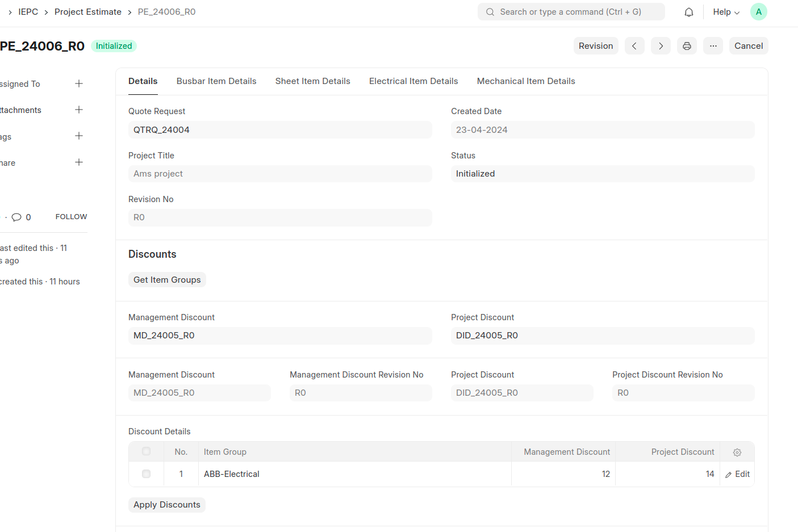Select all rows using the header checkbox
The image size is (798, 532).
(146, 451)
